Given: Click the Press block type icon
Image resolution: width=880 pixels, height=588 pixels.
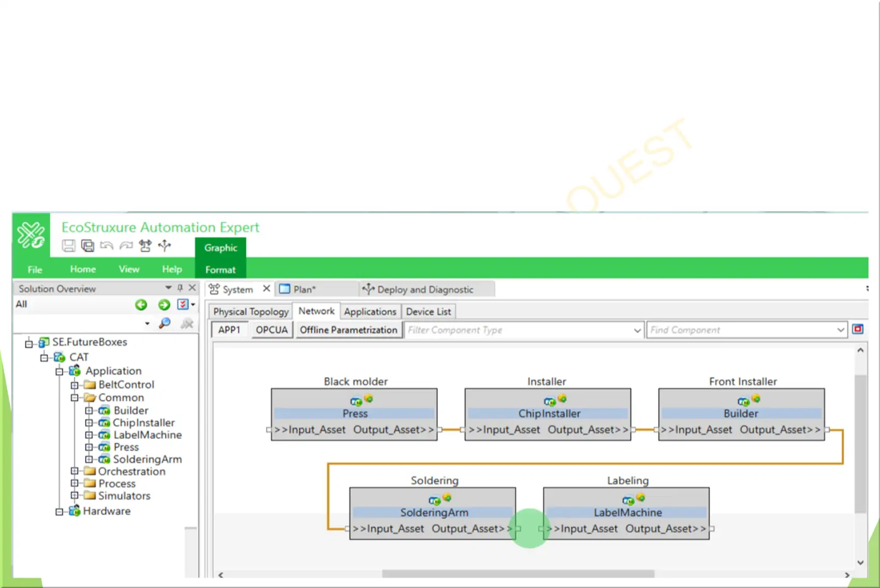Looking at the screenshot, I should point(356,401).
